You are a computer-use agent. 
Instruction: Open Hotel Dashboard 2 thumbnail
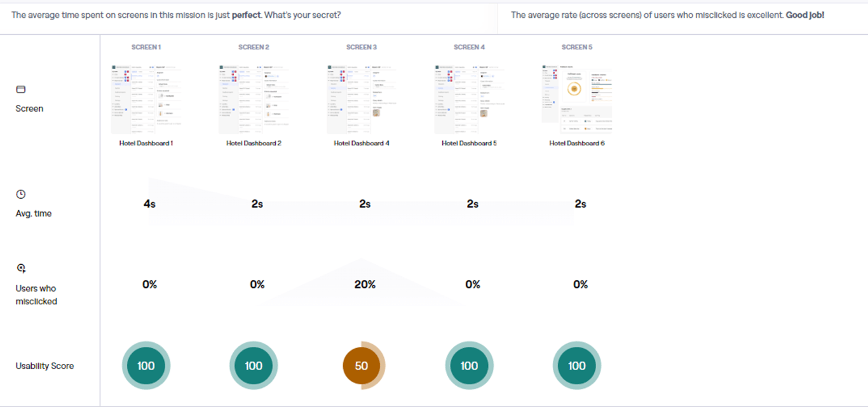[254, 98]
